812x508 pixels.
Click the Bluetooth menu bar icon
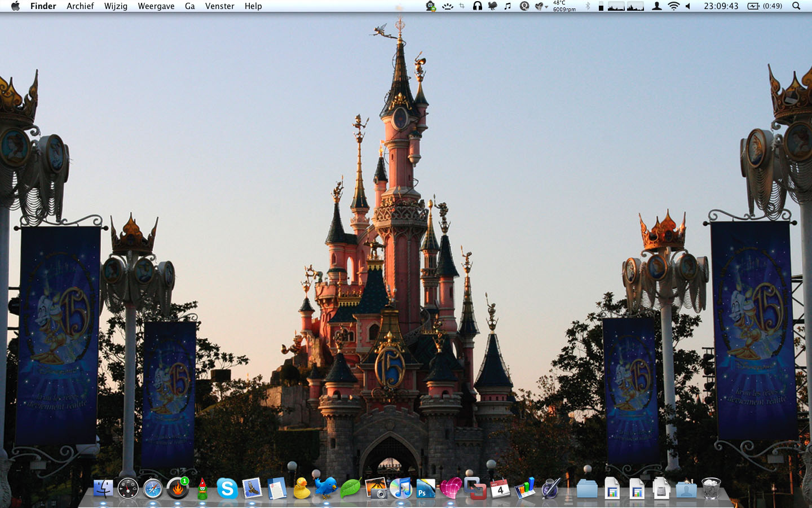pyautogui.click(x=588, y=6)
